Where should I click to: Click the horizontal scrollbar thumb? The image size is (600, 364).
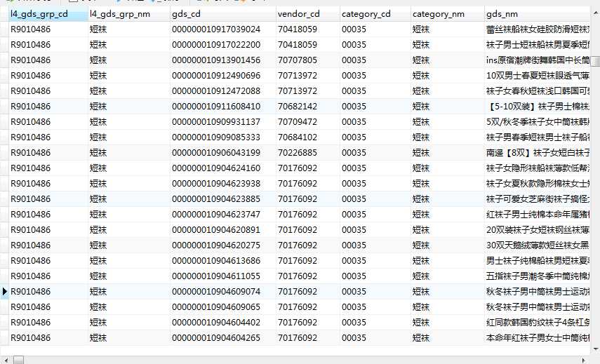pos(19,360)
